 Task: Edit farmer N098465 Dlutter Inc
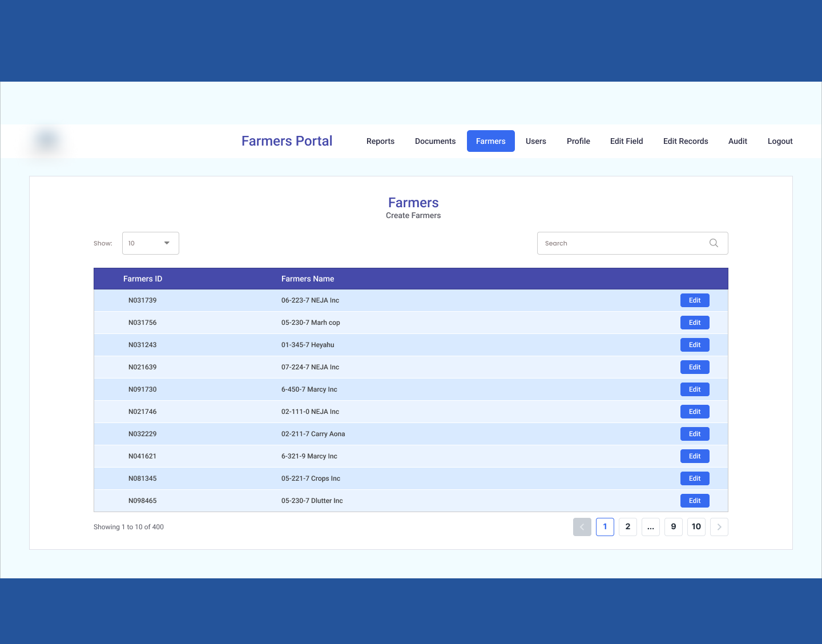(695, 501)
